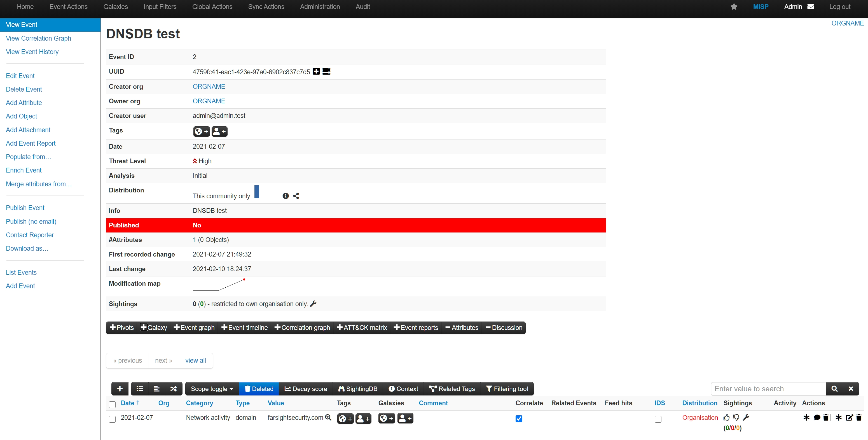Viewport: 868px width, 440px height.
Task: Favorite the event with the star icon
Action: [x=734, y=7]
